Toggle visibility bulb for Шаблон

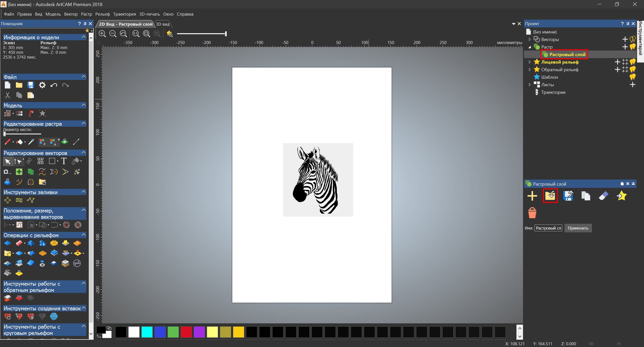click(x=633, y=77)
